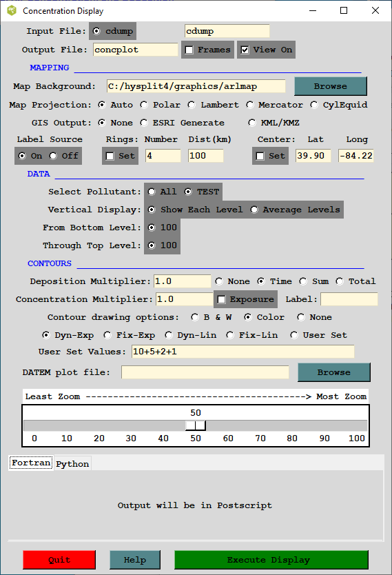
Task: Browse for the DATEM plot file
Action: tap(333, 372)
